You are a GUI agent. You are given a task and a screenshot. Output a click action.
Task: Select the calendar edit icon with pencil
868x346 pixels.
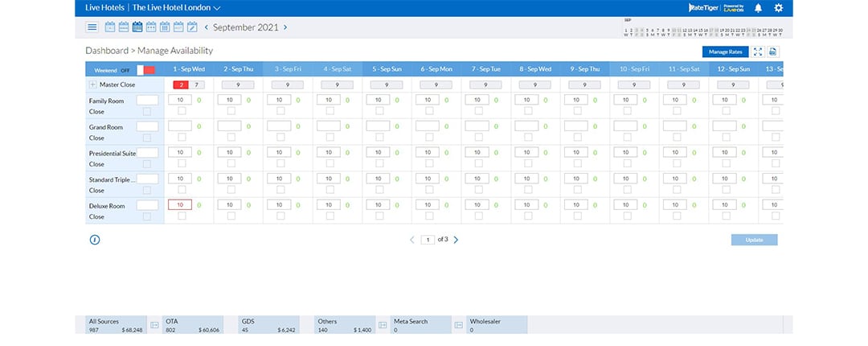(192, 27)
